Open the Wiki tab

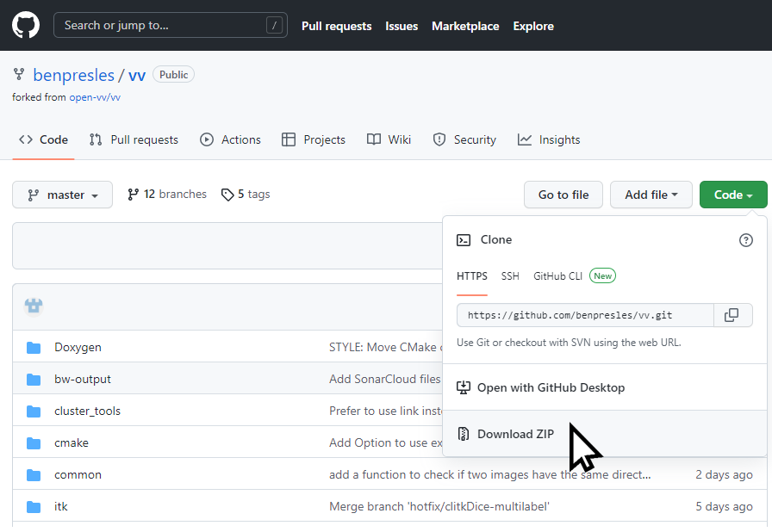click(389, 139)
